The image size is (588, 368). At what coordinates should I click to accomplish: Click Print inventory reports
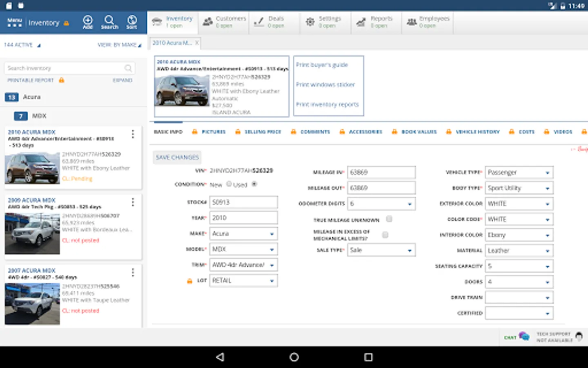[x=327, y=105]
